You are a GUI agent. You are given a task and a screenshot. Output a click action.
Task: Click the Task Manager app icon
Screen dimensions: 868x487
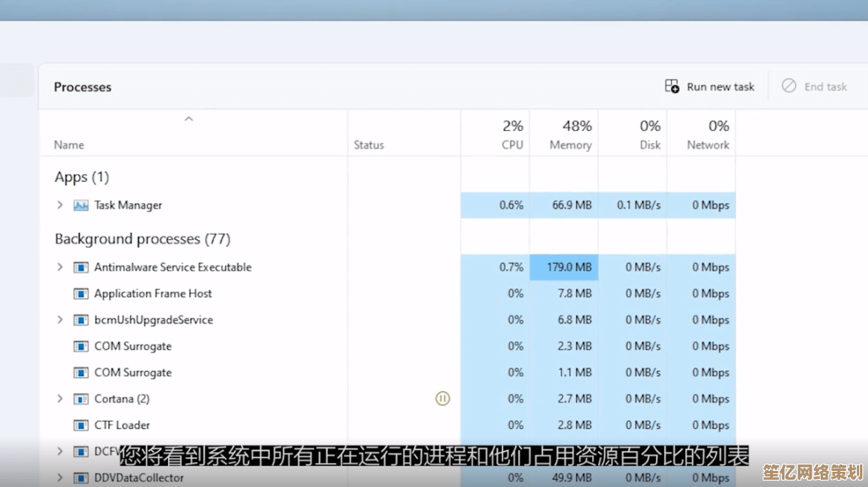pyautogui.click(x=81, y=205)
